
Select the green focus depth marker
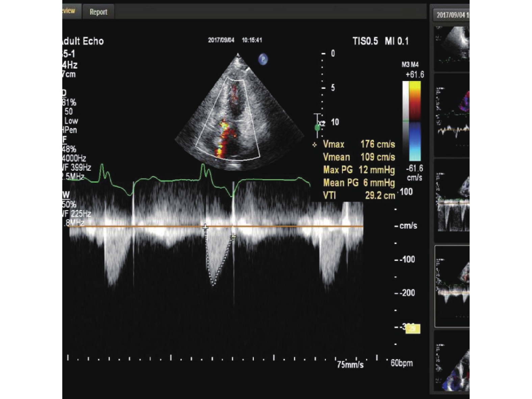[x=317, y=128]
